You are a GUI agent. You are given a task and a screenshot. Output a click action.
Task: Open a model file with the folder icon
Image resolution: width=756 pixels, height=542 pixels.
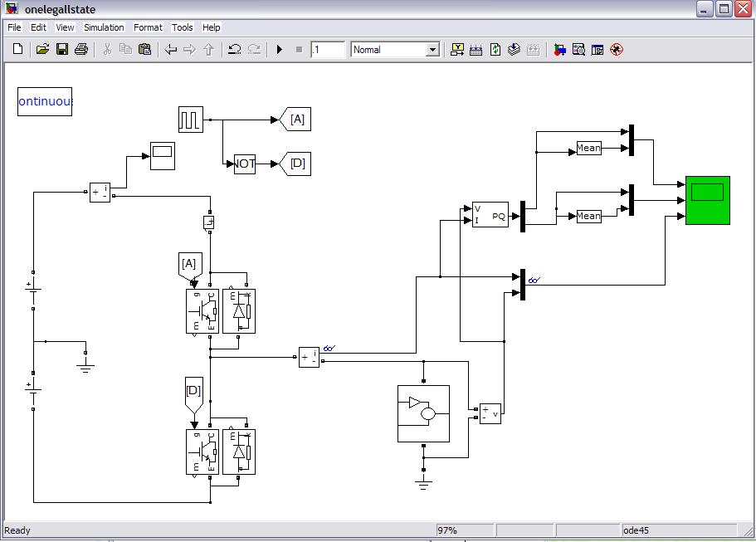point(43,50)
